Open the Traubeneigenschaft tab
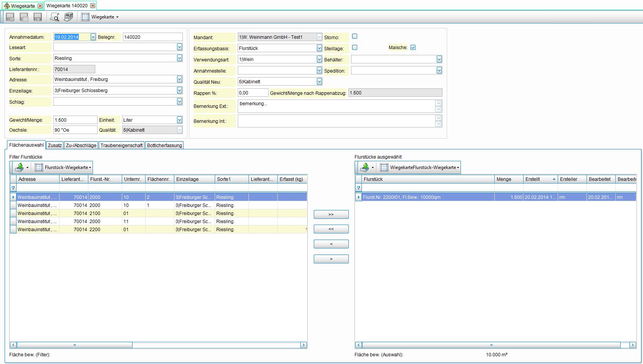This screenshot has height=364, width=643. 121,146
